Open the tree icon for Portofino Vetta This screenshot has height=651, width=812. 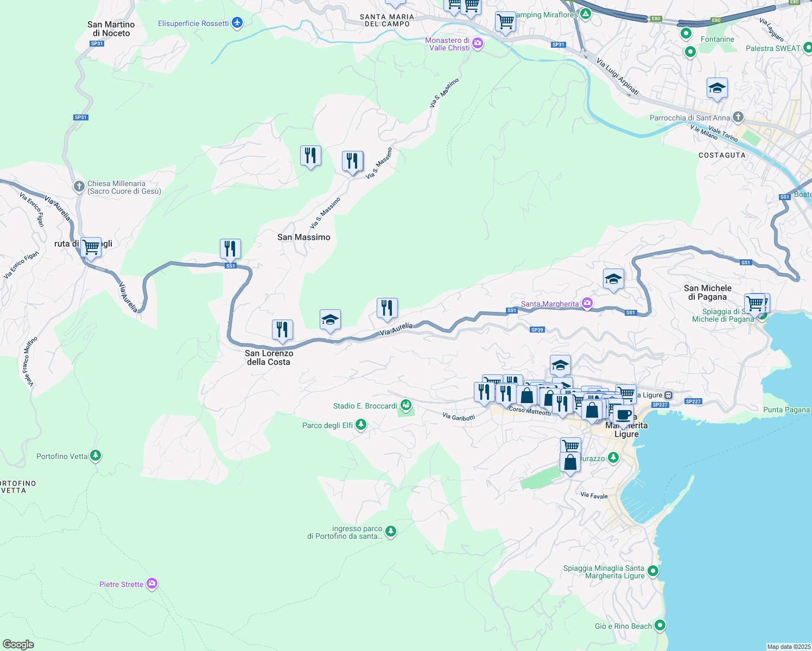coord(95,456)
